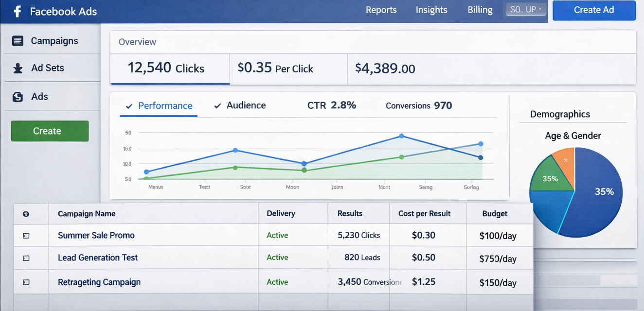Image resolution: width=644 pixels, height=311 pixels.
Task: Click the Ad Sets sidebar icon
Action: pyautogui.click(x=18, y=69)
